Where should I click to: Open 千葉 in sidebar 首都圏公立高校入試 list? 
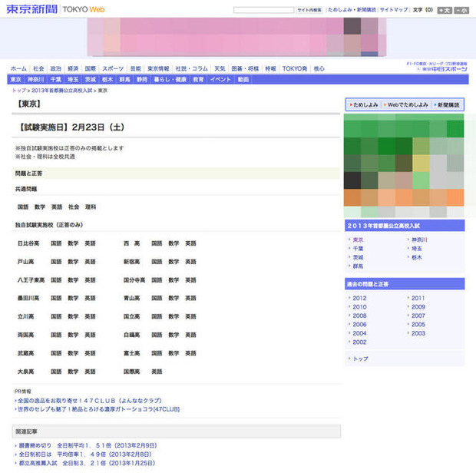click(x=358, y=249)
